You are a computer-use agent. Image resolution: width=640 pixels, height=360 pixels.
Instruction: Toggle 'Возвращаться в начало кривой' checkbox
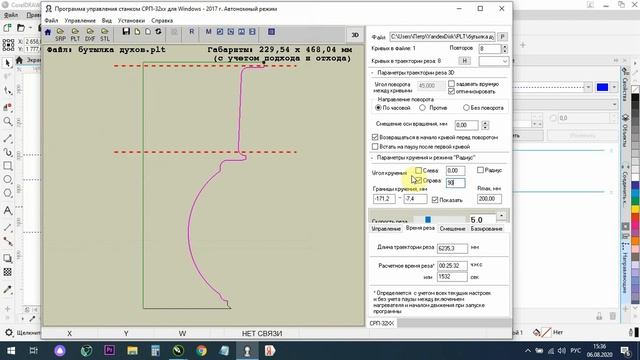375,137
